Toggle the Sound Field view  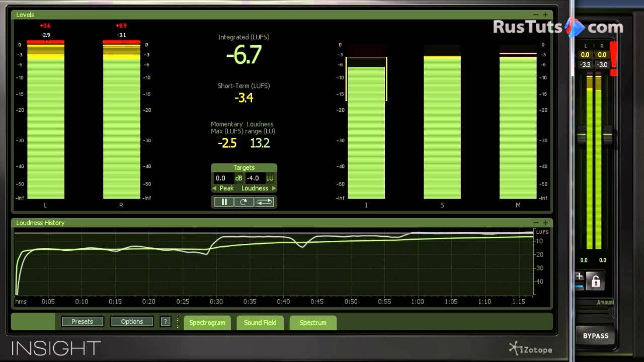click(x=260, y=323)
